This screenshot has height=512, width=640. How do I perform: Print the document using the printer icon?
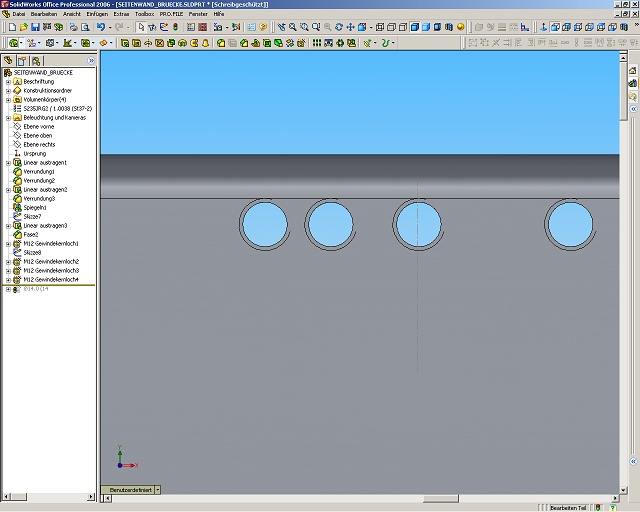coord(73,27)
